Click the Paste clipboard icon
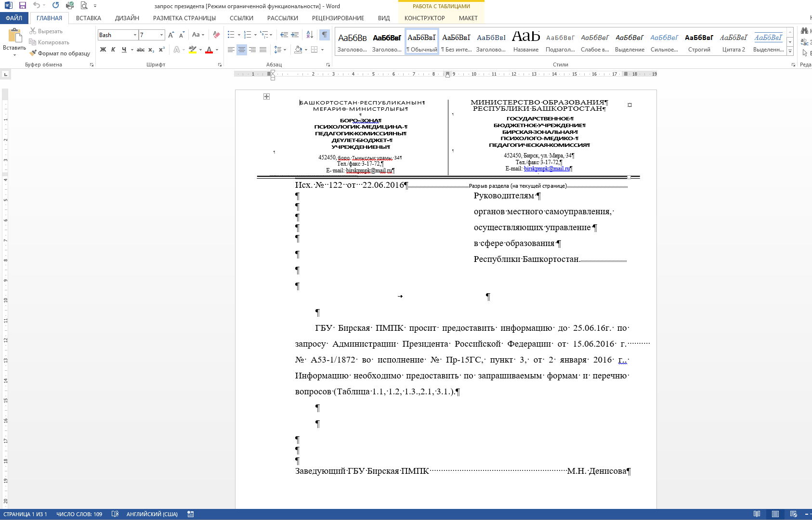812x520 pixels. 14,36
